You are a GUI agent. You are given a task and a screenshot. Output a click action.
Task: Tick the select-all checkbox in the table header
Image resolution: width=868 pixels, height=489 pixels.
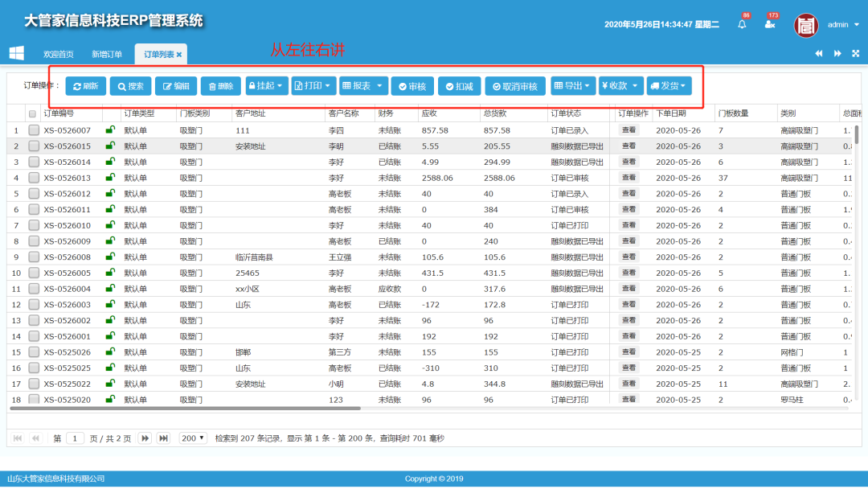pos(33,114)
